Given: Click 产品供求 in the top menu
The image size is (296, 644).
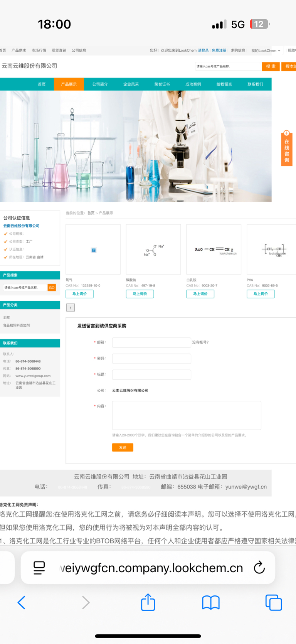Looking at the screenshot, I should 19,51.
